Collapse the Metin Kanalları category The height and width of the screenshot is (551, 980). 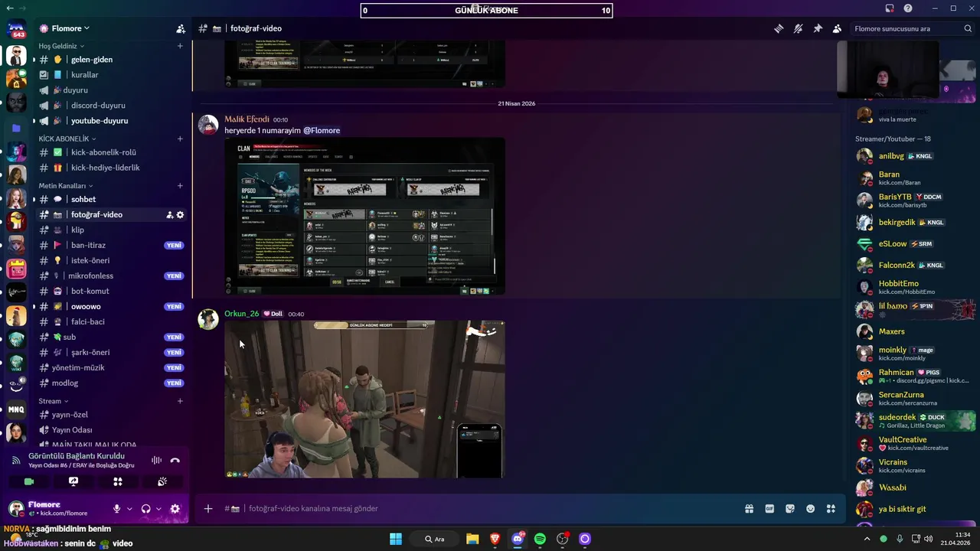click(66, 185)
